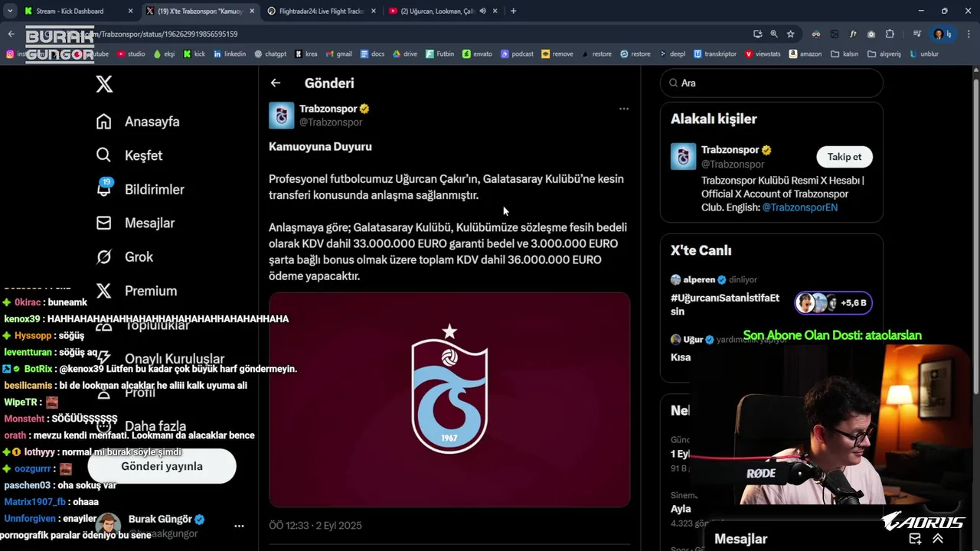Click the back arrow next to Gönderi
Screen dimensions: 980x551
tap(276, 83)
